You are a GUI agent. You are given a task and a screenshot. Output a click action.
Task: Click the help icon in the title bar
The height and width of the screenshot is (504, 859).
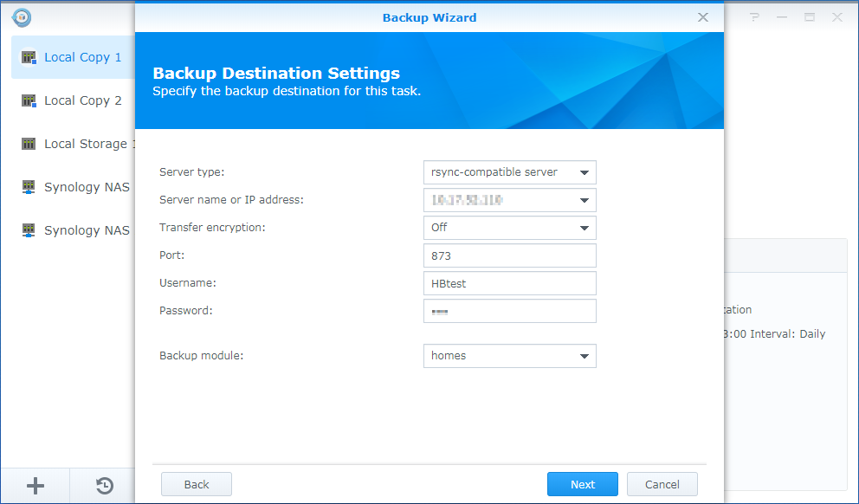[754, 16]
